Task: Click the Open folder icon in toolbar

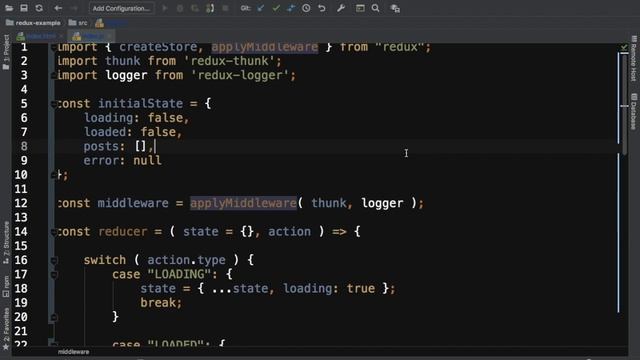Action: tap(9, 8)
